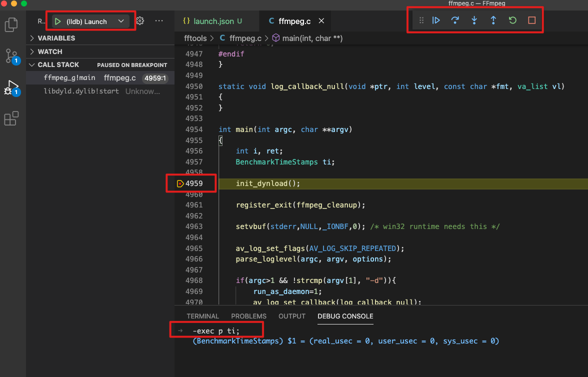The image size is (588, 377).
Task: Close the ffmpeg.c editor tab
Action: pyautogui.click(x=321, y=21)
